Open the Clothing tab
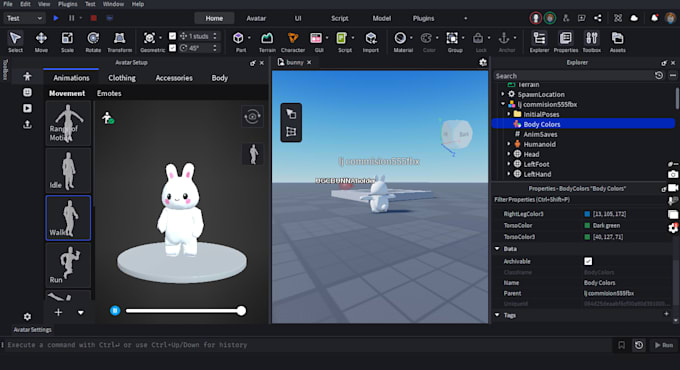Screen dimensions: 680x370 click(x=122, y=78)
